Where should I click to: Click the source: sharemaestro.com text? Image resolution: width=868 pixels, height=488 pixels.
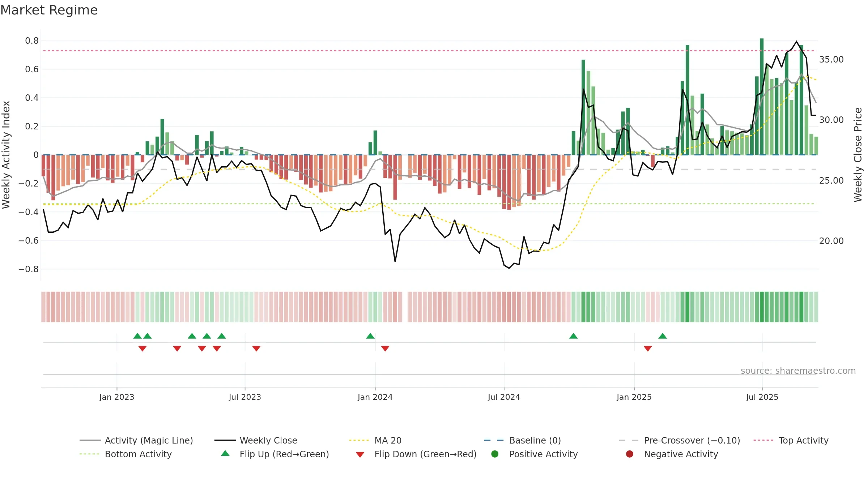click(798, 371)
